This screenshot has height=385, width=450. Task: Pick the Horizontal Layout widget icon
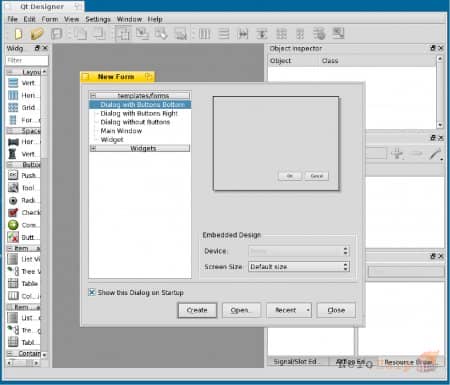[13, 95]
